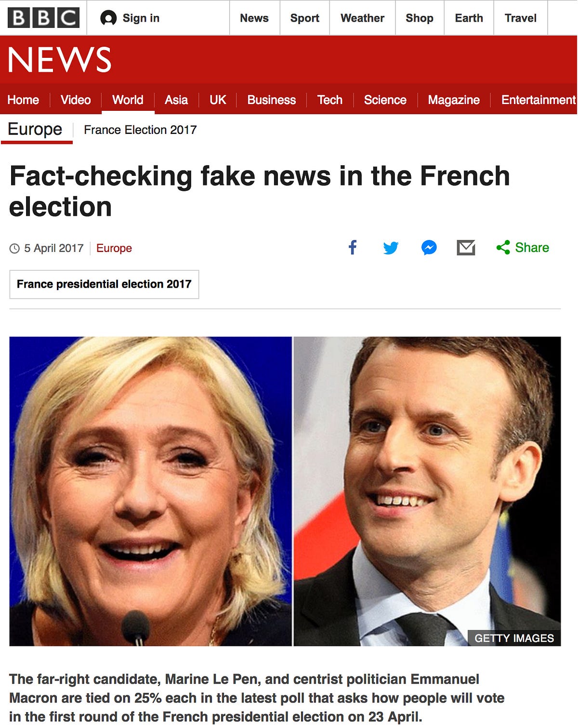Share article by email icon

(466, 248)
